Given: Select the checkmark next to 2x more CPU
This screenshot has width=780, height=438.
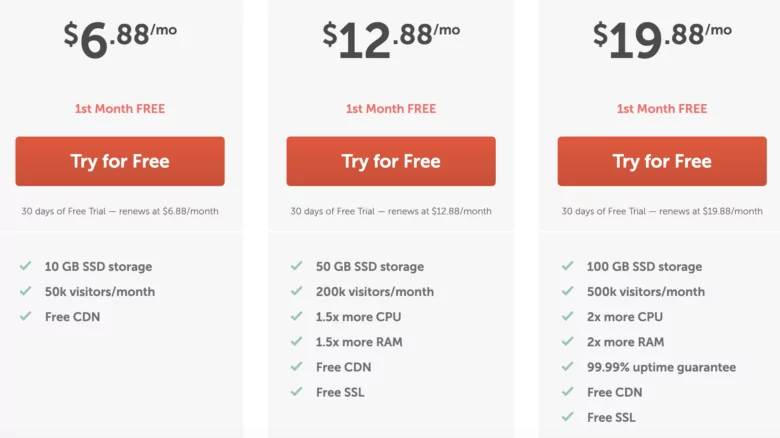Looking at the screenshot, I should pos(567,317).
